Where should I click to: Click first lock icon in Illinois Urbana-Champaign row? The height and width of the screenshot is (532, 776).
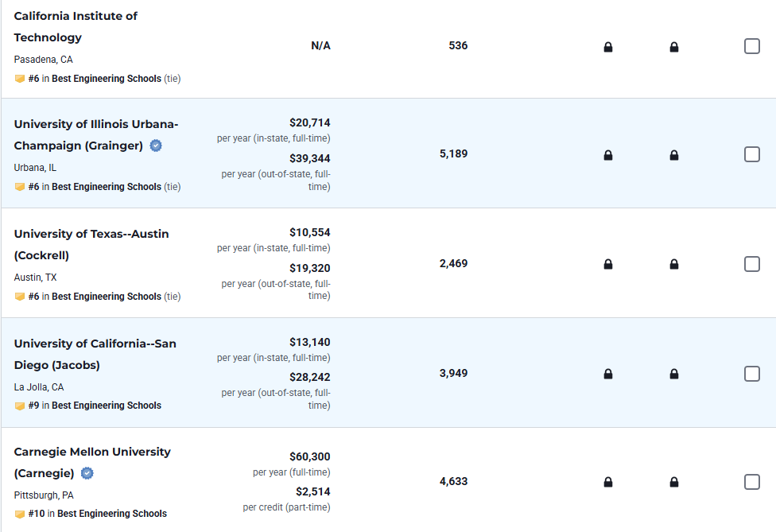[x=608, y=155]
